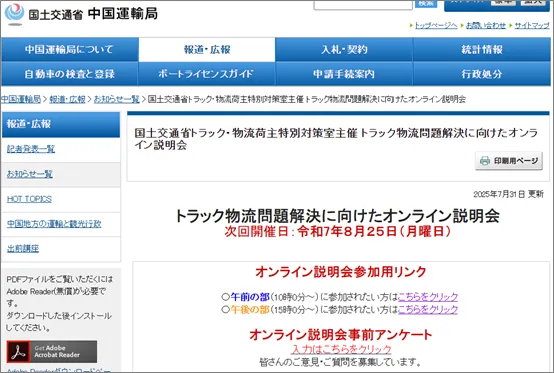
Task: Click the お知らせ一覧 breadcrumb link
Action: pyautogui.click(x=117, y=99)
